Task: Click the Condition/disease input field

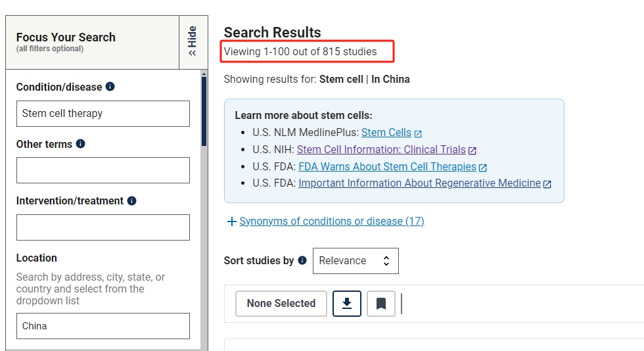Action: click(103, 114)
